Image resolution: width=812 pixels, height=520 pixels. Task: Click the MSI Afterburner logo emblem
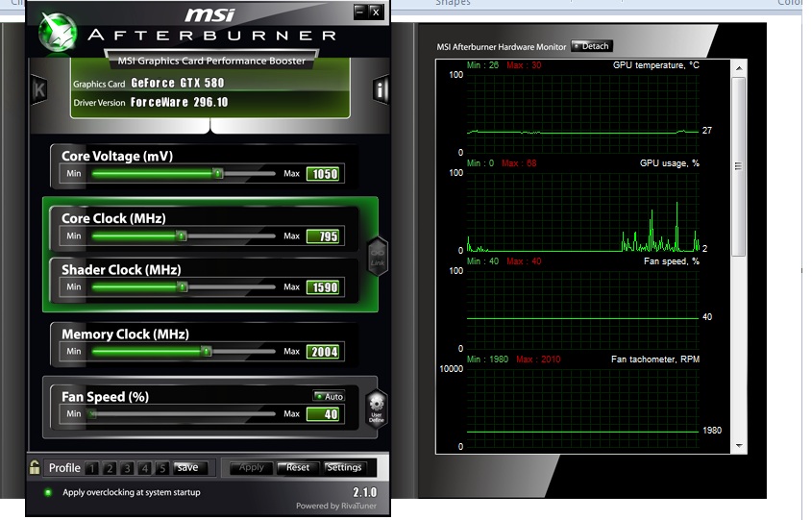pyautogui.click(x=58, y=32)
